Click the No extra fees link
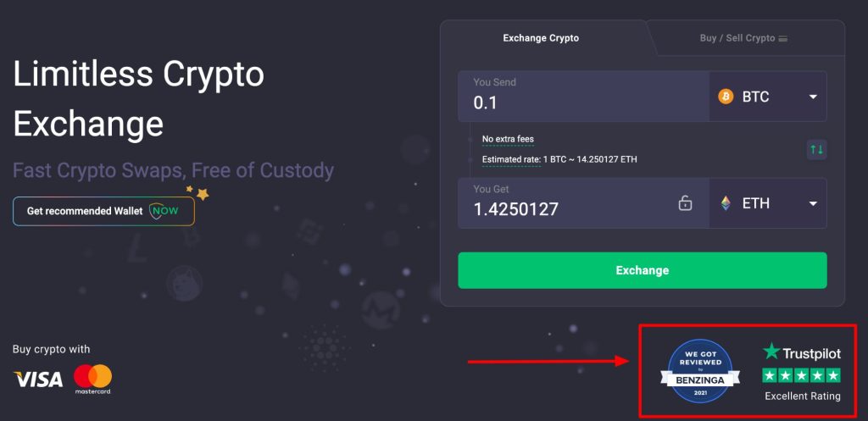This screenshot has width=868, height=421. point(508,140)
